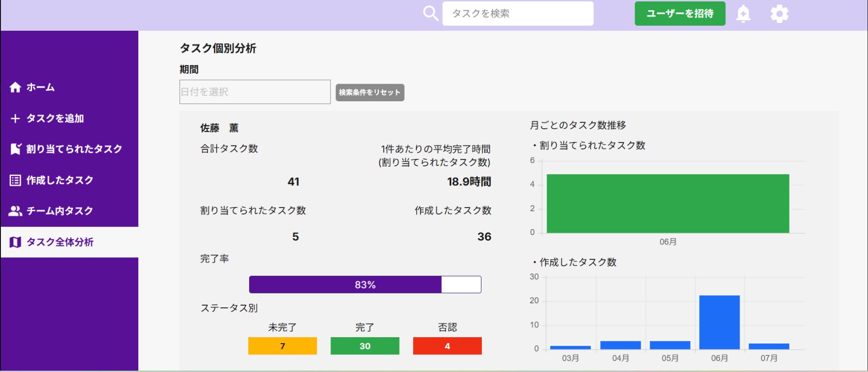Click the 83% completion progress bar

[365, 285]
